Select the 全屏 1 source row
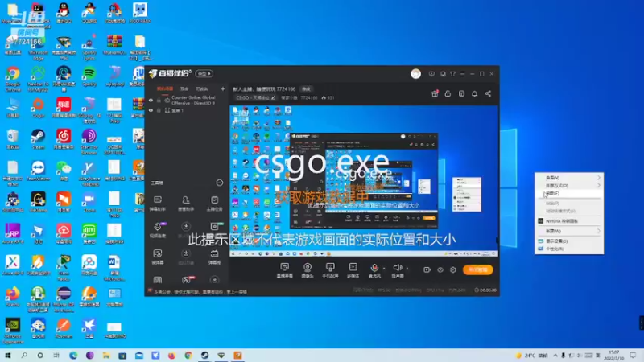Viewport: 644px width, 362px height. click(x=187, y=110)
